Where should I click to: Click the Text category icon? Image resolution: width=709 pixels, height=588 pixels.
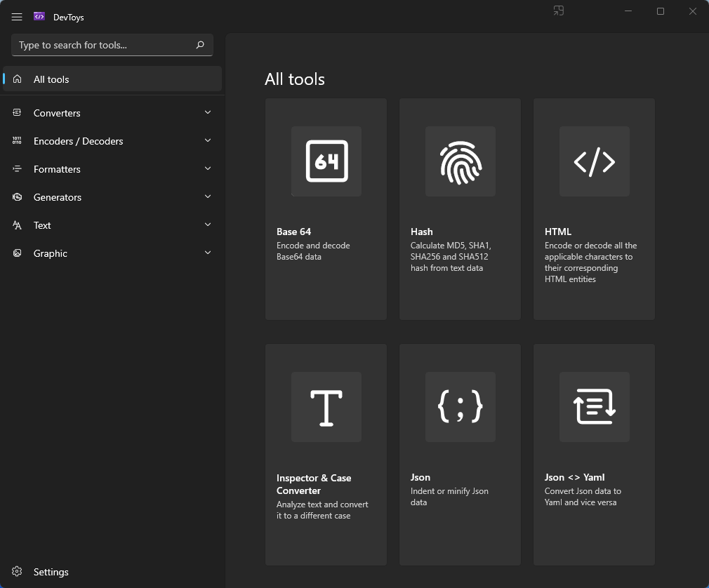click(x=17, y=225)
